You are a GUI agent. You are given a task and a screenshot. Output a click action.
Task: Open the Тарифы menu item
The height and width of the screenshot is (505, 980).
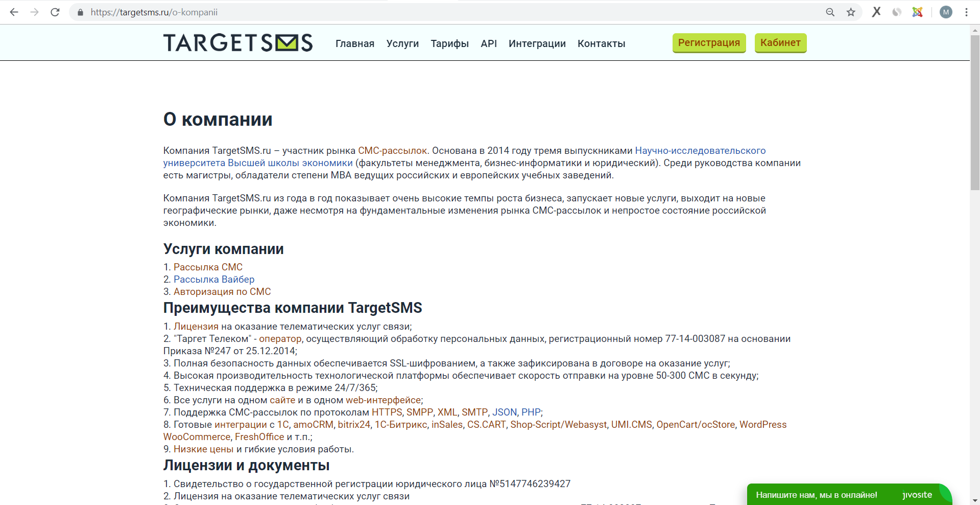coord(449,43)
